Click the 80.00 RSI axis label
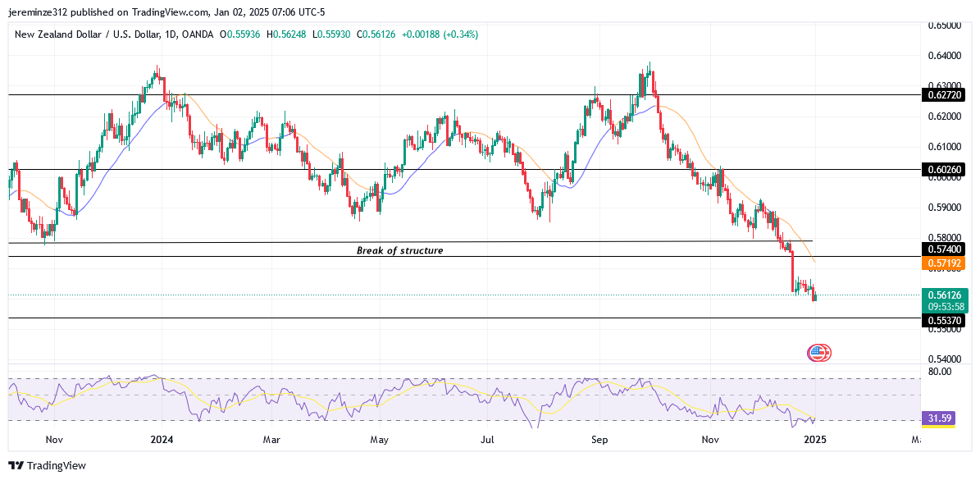The width and height of the screenshot is (980, 480). pyautogui.click(x=940, y=371)
